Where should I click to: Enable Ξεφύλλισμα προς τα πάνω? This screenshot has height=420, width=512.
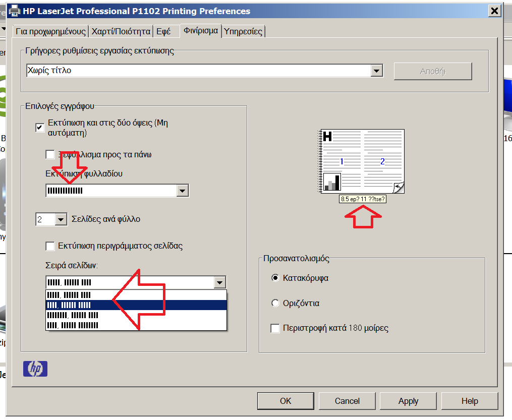point(50,154)
